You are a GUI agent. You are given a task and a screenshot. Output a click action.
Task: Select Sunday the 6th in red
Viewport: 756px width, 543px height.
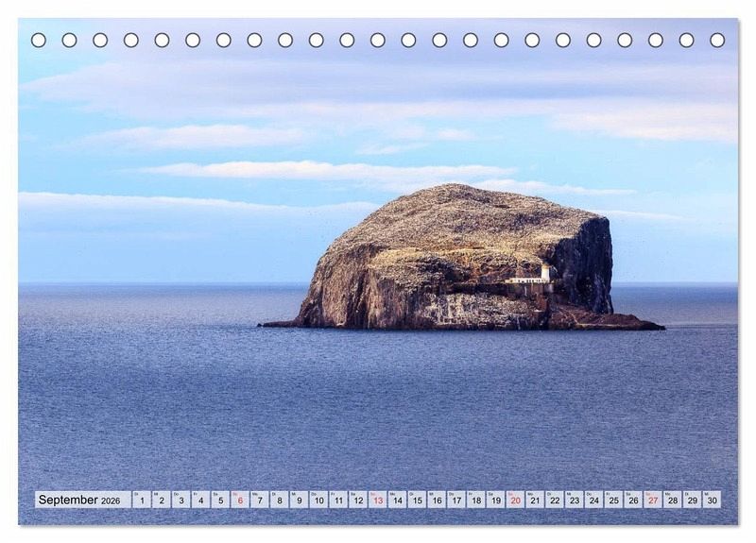[x=240, y=500]
